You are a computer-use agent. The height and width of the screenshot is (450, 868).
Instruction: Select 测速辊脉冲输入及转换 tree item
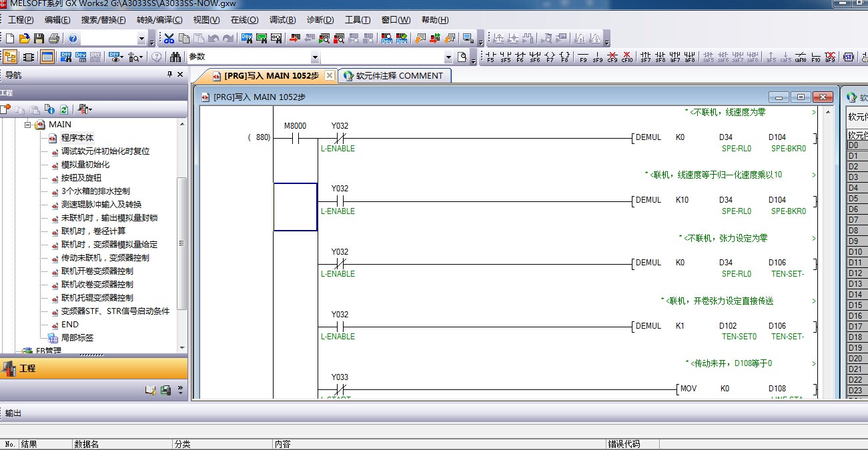click(101, 205)
